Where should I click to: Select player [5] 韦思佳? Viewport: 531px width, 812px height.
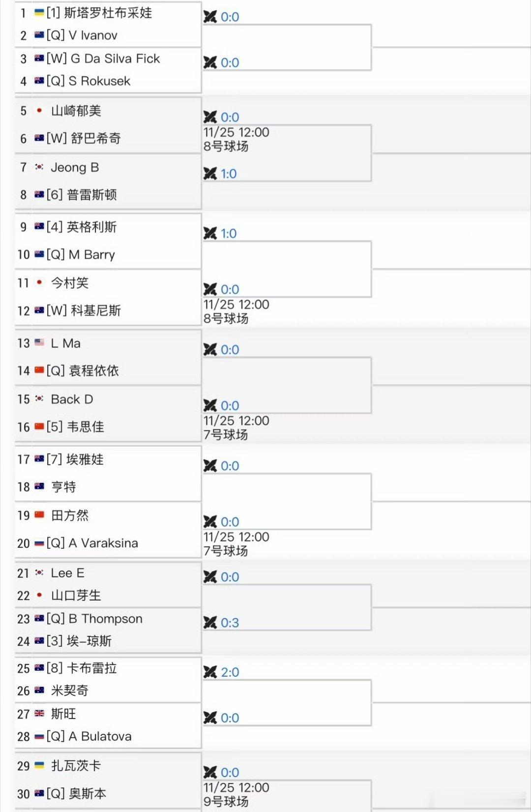pyautogui.click(x=75, y=426)
